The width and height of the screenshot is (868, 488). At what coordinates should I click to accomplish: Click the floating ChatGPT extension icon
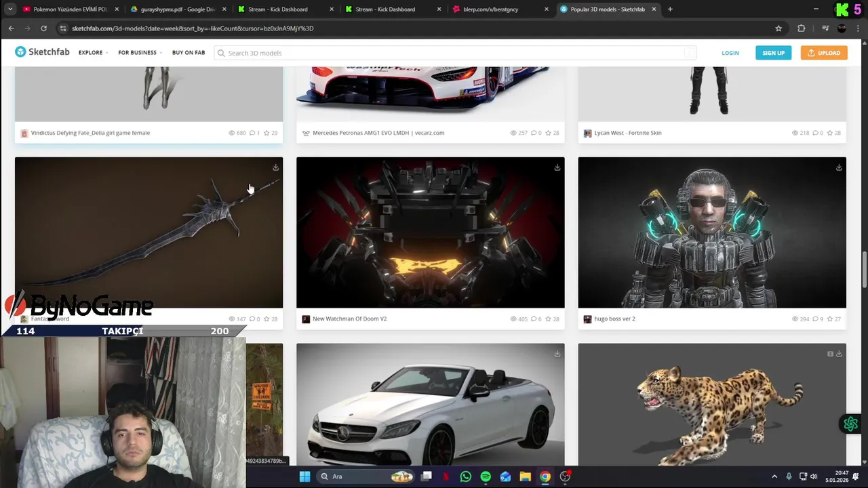[850, 424]
